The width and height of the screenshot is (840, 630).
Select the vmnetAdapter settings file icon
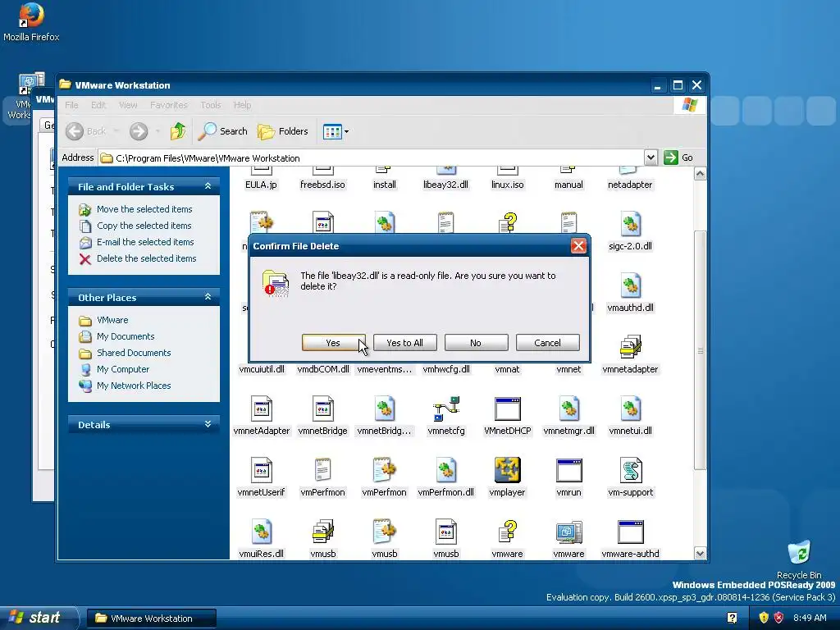tap(262, 409)
